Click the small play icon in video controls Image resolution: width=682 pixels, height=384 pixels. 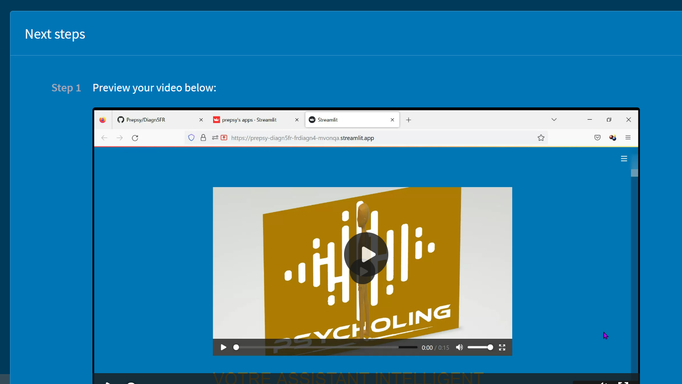point(223,347)
